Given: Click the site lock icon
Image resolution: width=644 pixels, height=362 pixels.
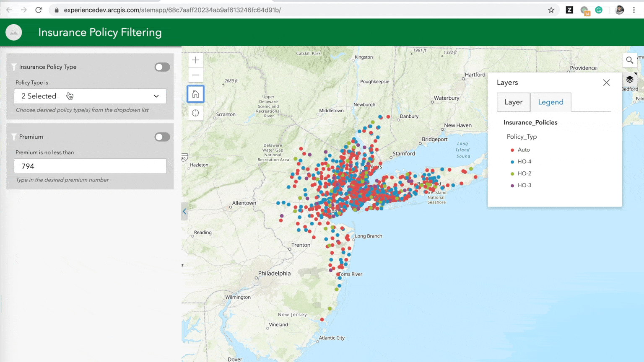Looking at the screenshot, I should point(57,10).
